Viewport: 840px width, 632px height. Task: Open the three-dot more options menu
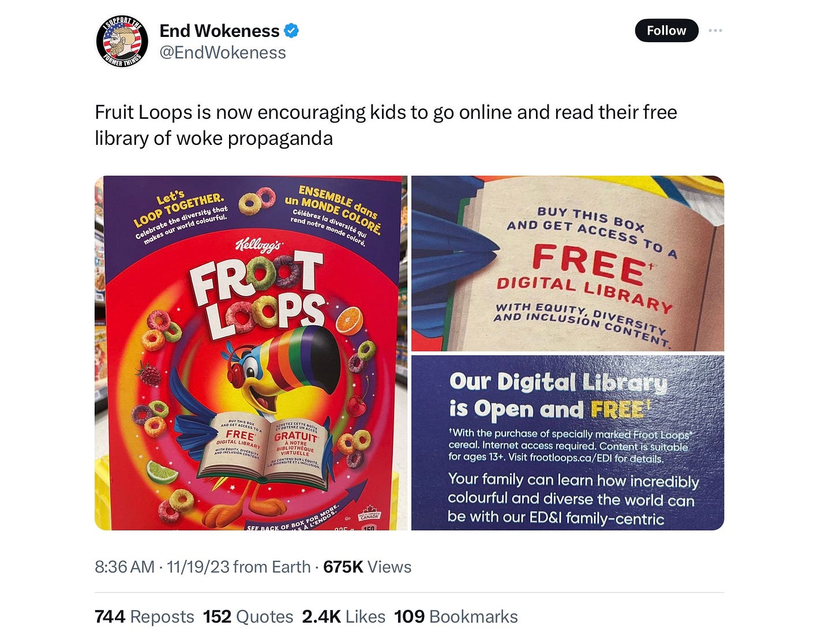715,31
